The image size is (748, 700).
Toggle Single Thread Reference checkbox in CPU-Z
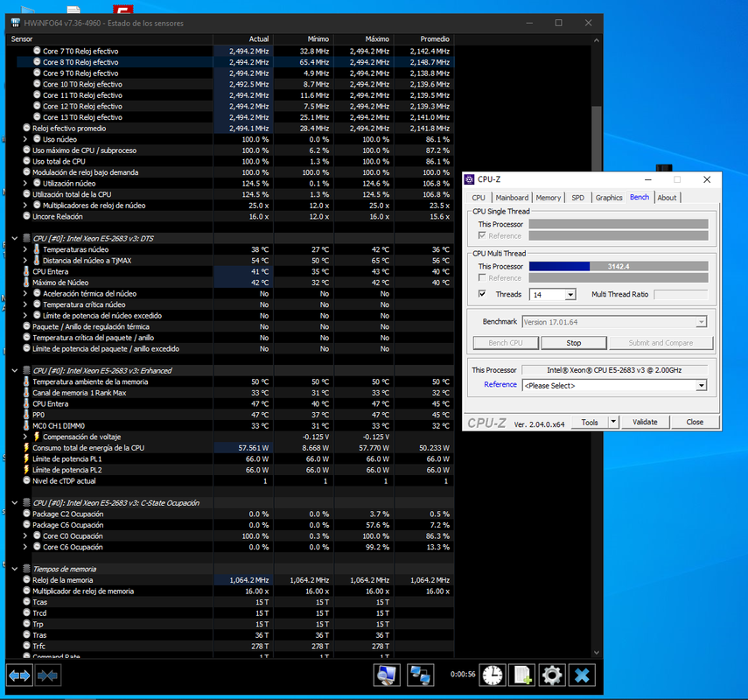[x=482, y=235]
